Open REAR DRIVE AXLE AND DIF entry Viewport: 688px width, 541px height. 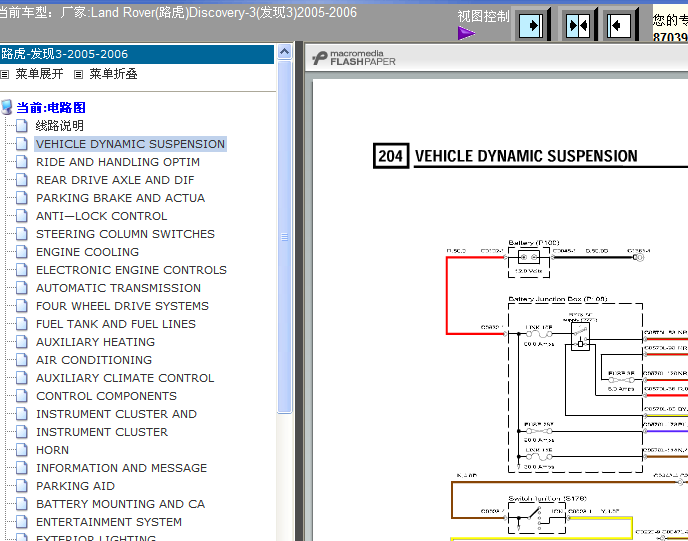point(115,180)
